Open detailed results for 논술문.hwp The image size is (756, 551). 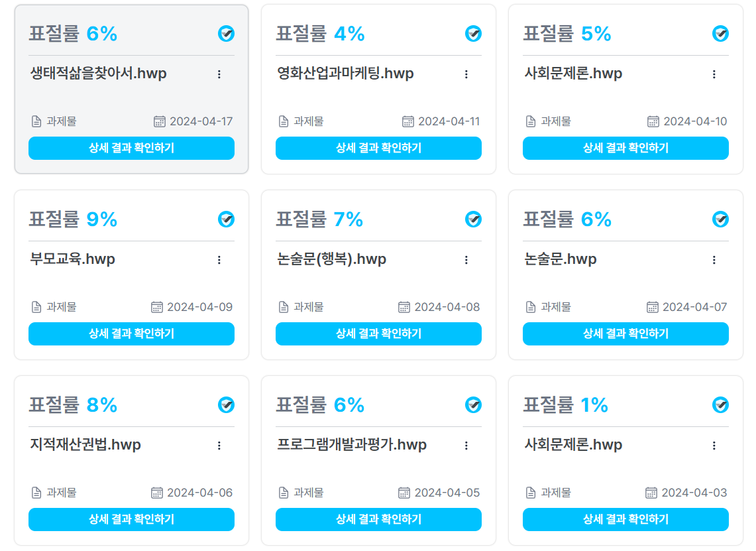tap(625, 334)
